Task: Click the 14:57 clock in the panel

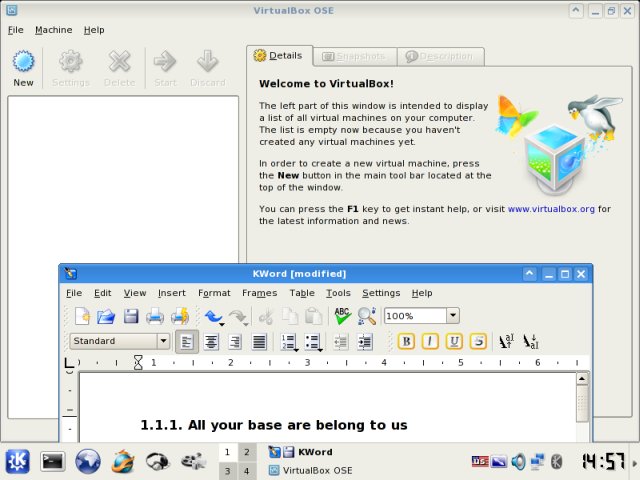Action: tap(603, 462)
